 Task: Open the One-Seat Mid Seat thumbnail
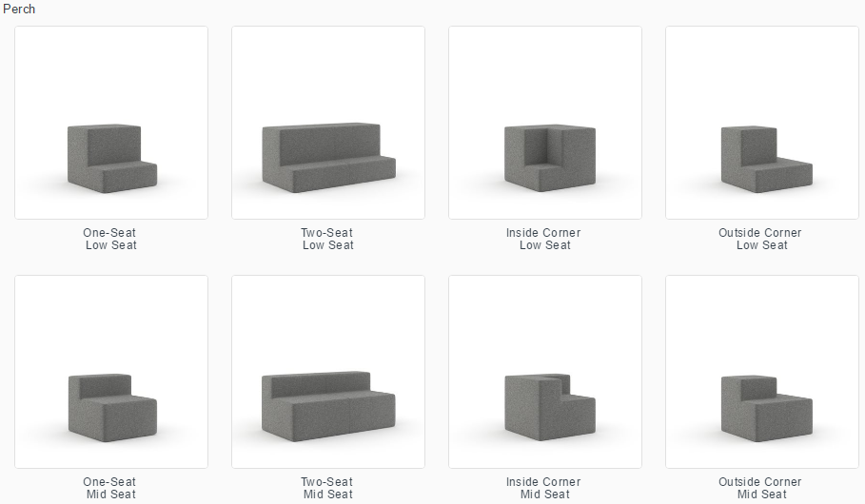pos(111,372)
